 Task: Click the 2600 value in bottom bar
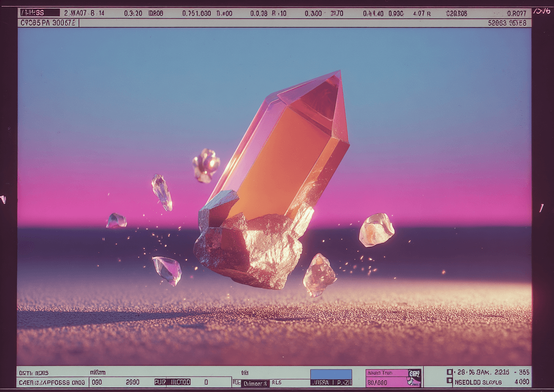pyautogui.click(x=133, y=382)
